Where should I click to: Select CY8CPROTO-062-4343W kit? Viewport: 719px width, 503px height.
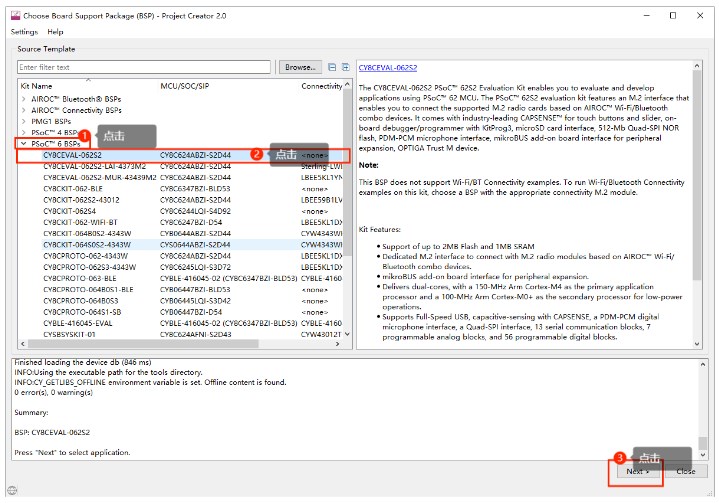tap(85, 256)
